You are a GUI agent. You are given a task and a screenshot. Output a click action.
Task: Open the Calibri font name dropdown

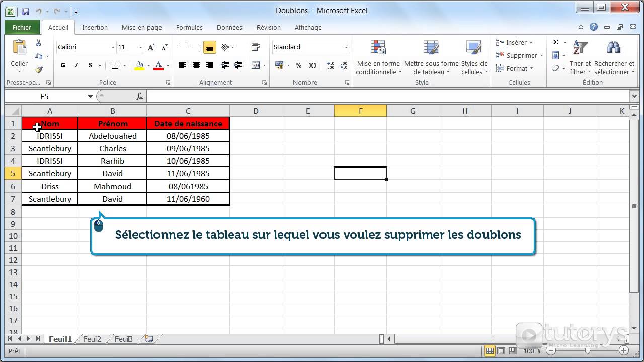(113, 47)
